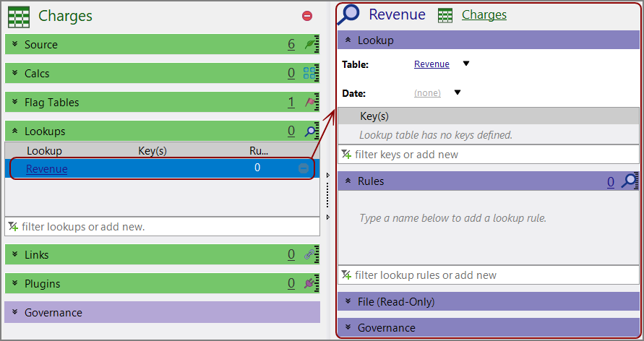The height and width of the screenshot is (341, 644).
Task: Click the remove icon on Revenue lookup row
Action: coord(304,168)
